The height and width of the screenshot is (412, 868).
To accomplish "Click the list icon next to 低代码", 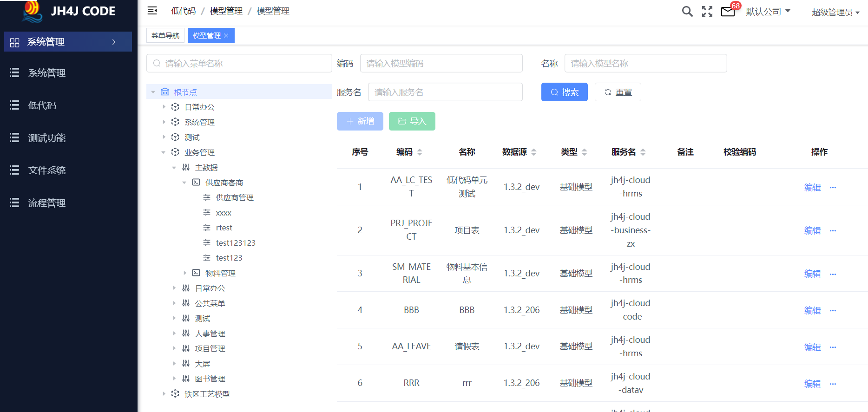I will [14, 105].
